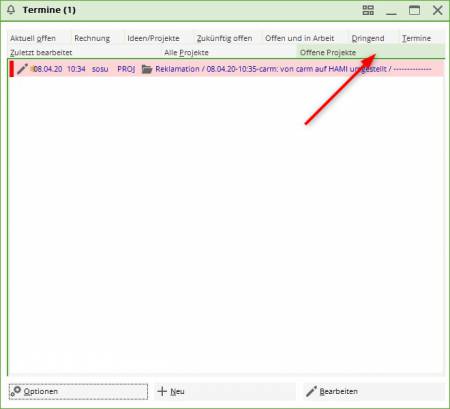Click the red priority marker on entry
Viewport: 450px width, 409px height.
(12, 69)
